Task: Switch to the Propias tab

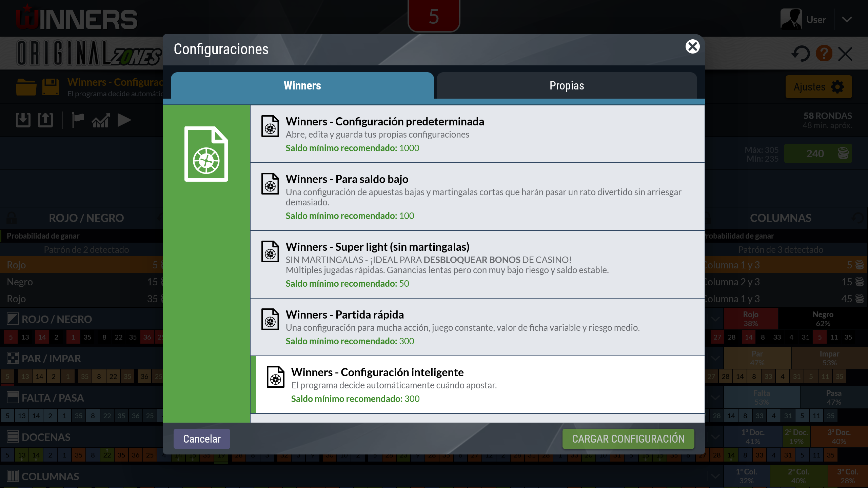Action: tap(567, 85)
